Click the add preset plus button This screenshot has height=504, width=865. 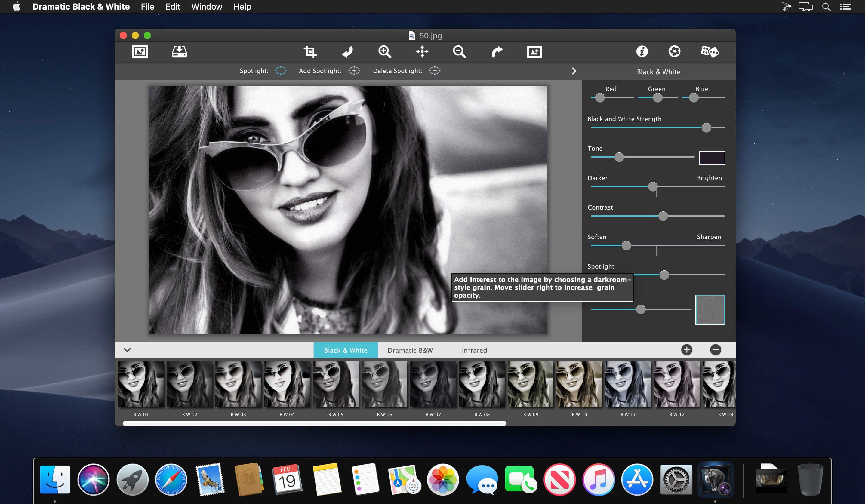pyautogui.click(x=687, y=350)
